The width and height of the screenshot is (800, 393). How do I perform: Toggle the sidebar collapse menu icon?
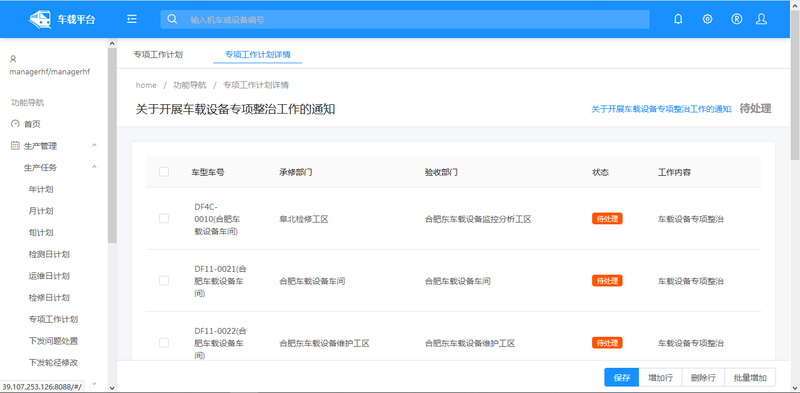click(132, 19)
